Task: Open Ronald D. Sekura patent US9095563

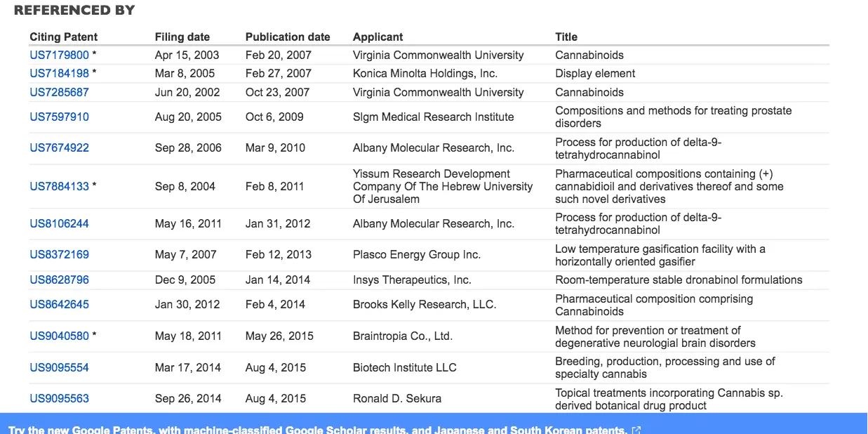Action: click(59, 398)
